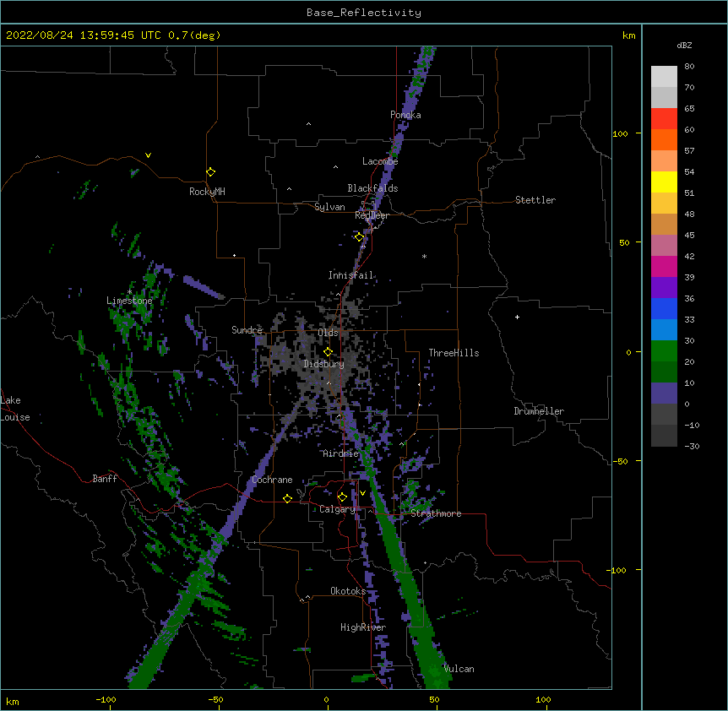Click the HighRiver label
The height and width of the screenshot is (711, 728).
pyautogui.click(x=363, y=627)
